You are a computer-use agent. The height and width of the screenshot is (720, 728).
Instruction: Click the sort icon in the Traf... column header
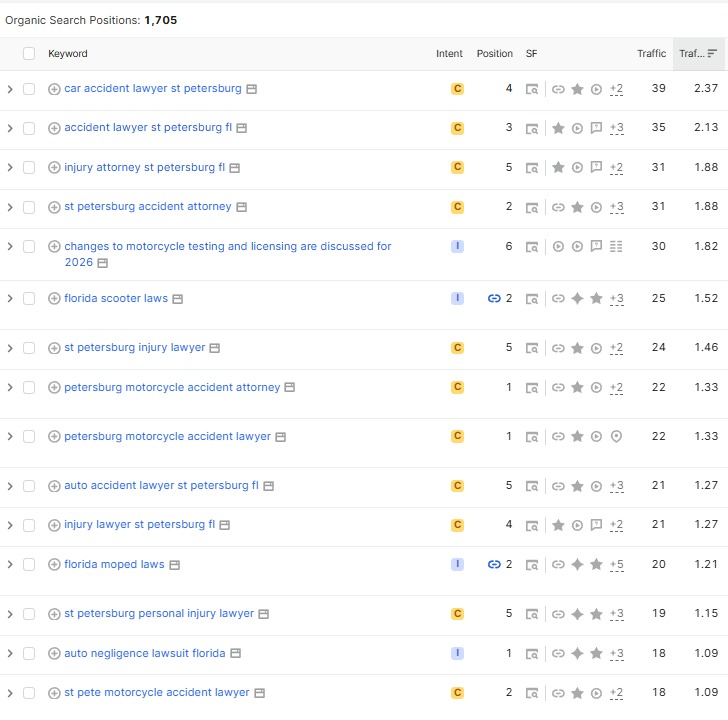pyautogui.click(x=712, y=54)
